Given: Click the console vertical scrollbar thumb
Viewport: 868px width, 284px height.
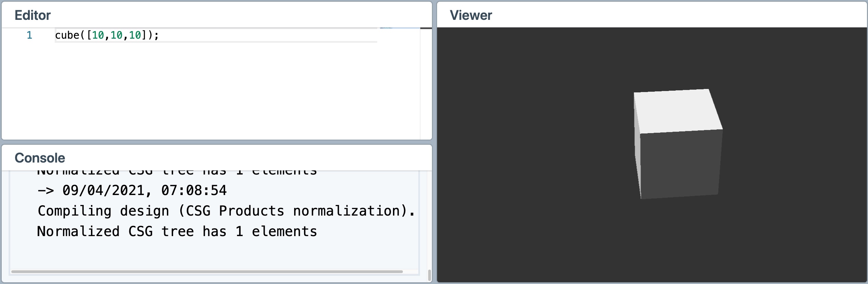Looking at the screenshot, I should pyautogui.click(x=429, y=275).
